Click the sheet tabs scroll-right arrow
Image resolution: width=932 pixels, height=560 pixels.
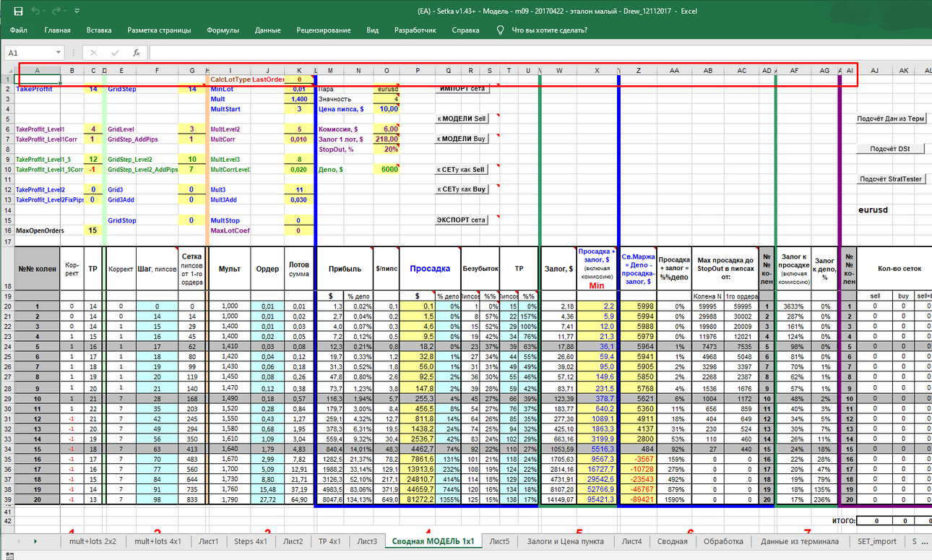(35, 540)
